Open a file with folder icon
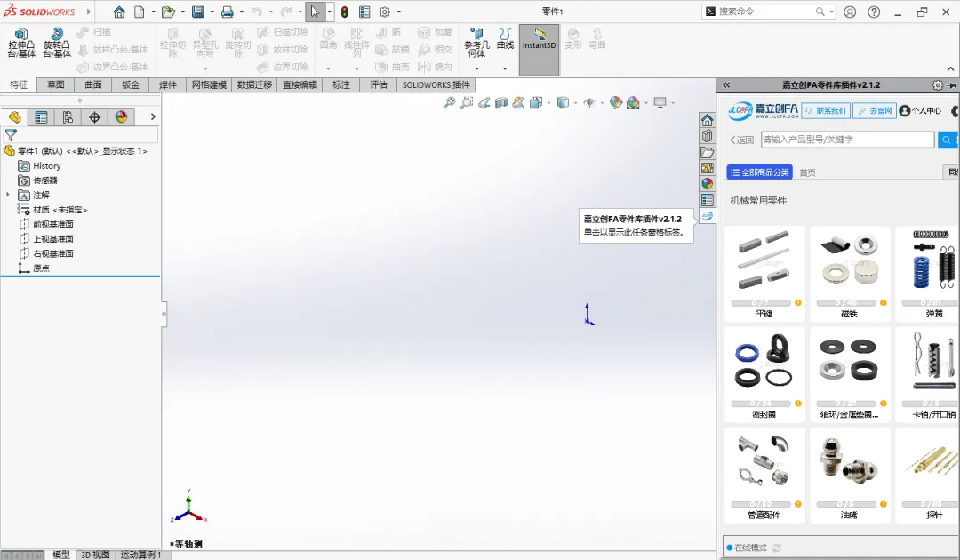The image size is (960, 560). click(x=168, y=12)
